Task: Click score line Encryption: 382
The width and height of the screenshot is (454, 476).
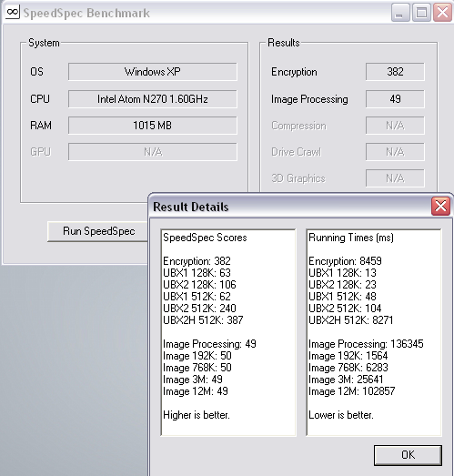Action: (x=197, y=261)
